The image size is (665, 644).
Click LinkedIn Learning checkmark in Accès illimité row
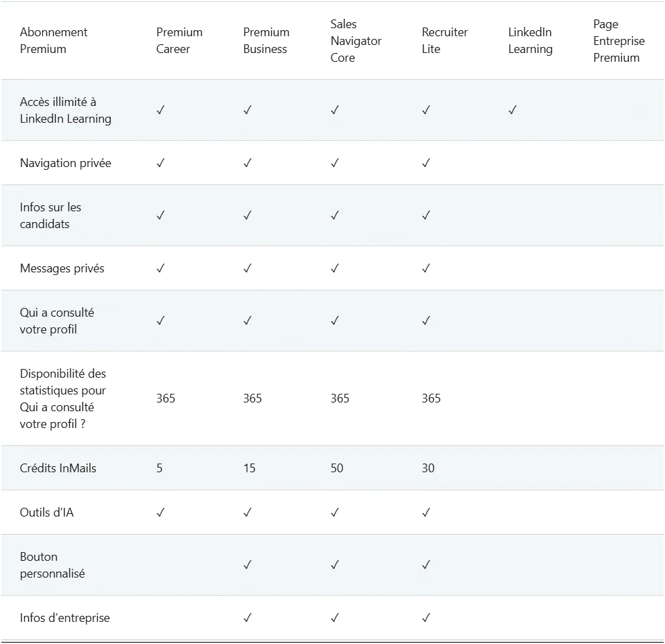(x=512, y=110)
